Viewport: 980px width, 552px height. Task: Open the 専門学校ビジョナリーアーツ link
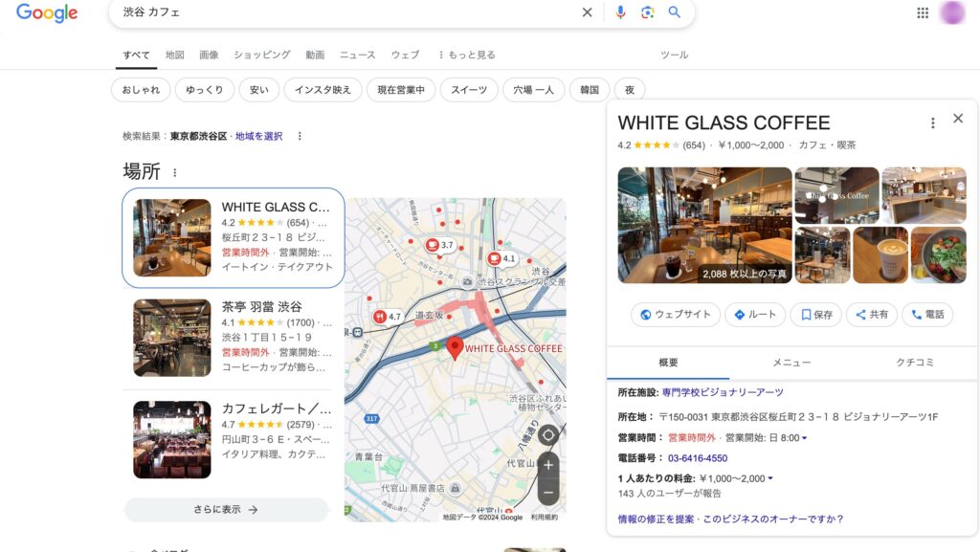coord(723,392)
